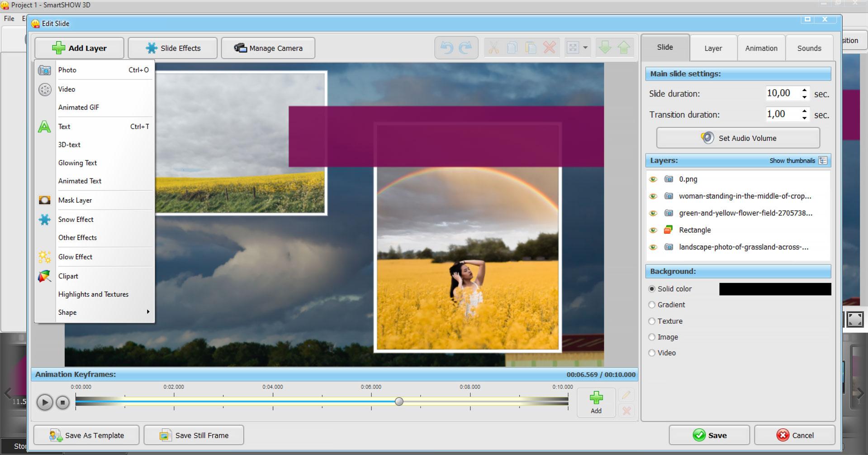Click the Set Audio Volume speaker button
Image resolution: width=868 pixels, height=455 pixels.
737,138
